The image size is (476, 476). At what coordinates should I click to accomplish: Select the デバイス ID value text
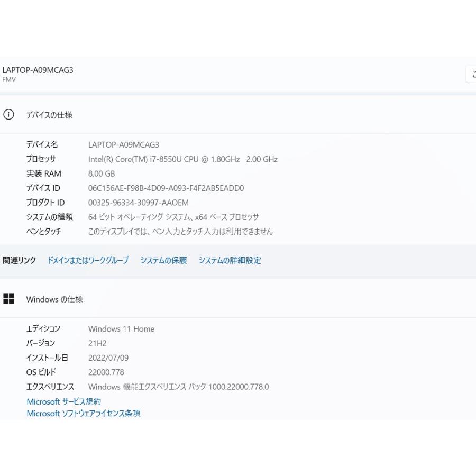166,188
